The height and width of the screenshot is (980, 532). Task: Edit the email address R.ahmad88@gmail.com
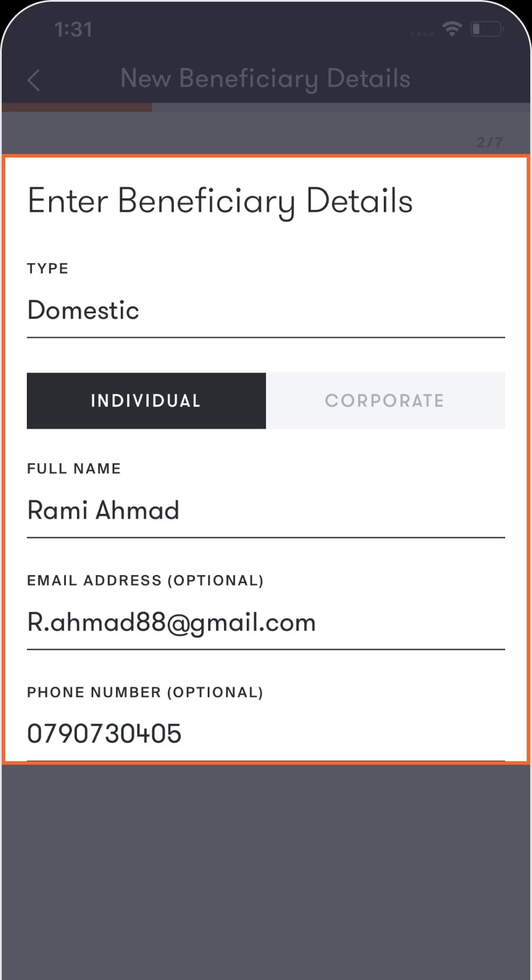pos(266,623)
